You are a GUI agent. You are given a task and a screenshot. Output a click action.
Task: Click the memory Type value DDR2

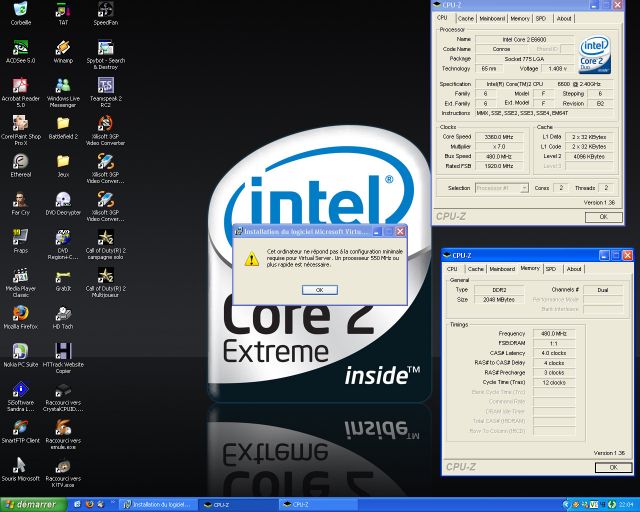pos(499,290)
